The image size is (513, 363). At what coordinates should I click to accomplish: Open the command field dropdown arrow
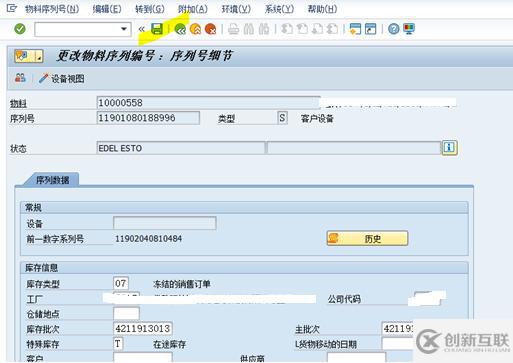pos(124,29)
